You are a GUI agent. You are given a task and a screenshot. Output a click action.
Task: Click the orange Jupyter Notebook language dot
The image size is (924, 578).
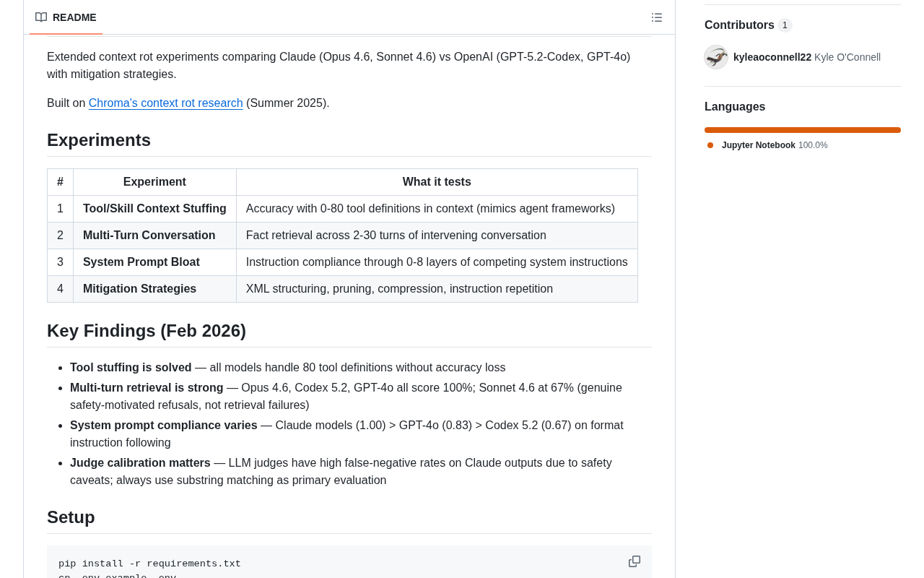point(710,145)
